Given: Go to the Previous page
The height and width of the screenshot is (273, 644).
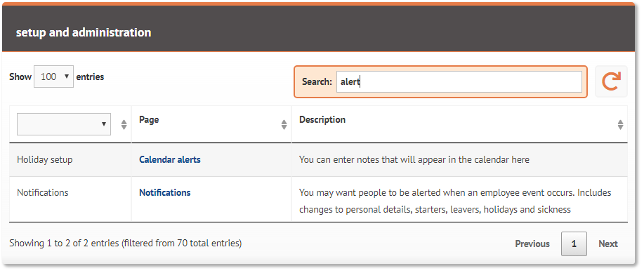Looking at the screenshot, I should coord(532,244).
